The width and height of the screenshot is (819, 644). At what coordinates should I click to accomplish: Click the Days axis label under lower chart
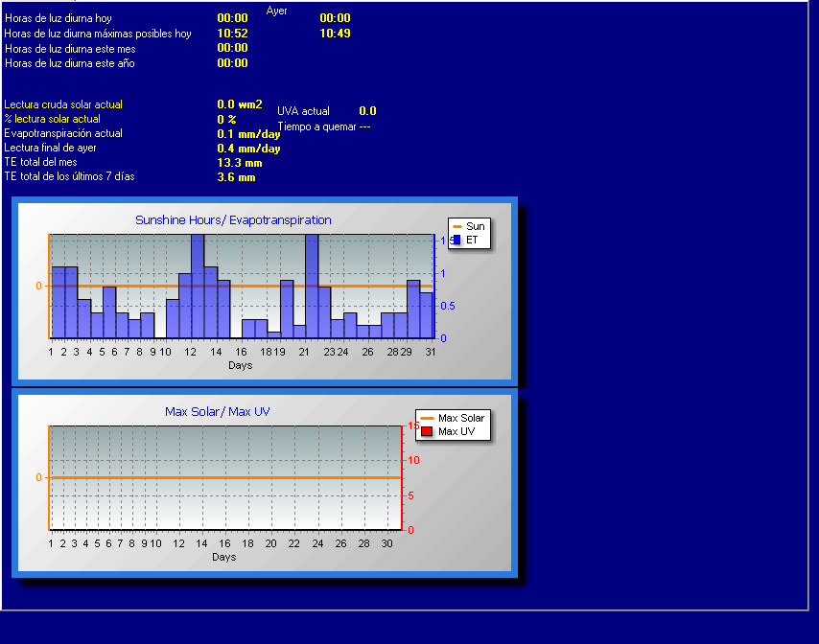coord(223,557)
